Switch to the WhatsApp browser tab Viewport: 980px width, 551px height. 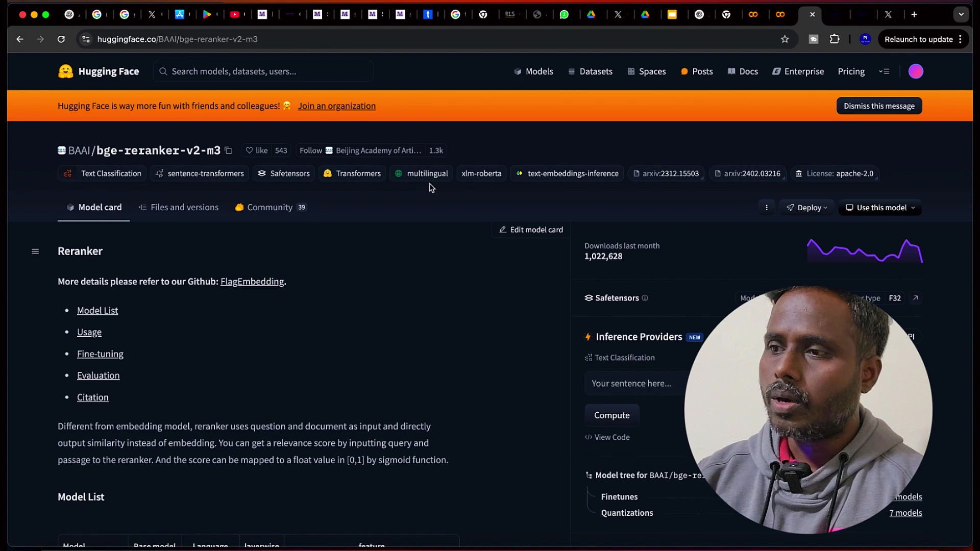(x=564, y=14)
